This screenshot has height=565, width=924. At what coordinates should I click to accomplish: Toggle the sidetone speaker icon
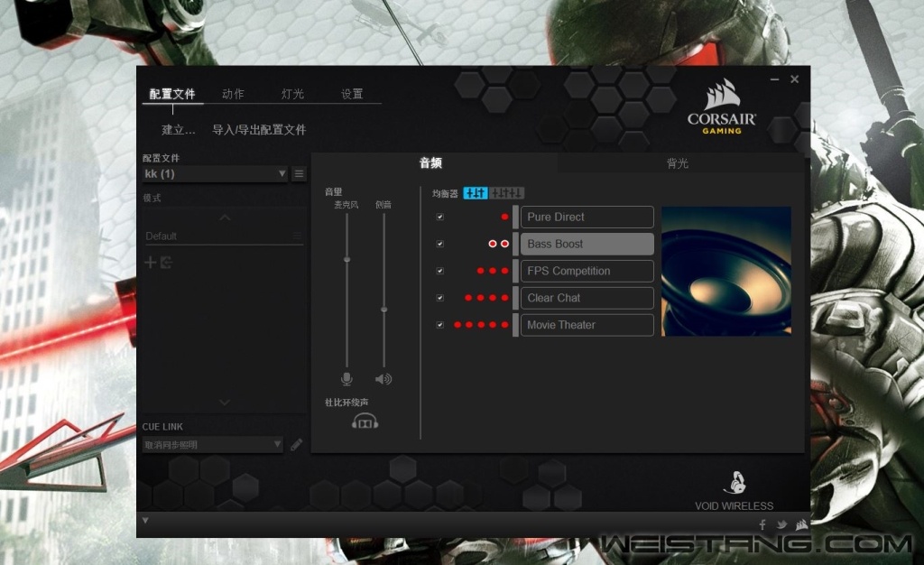coord(383,379)
